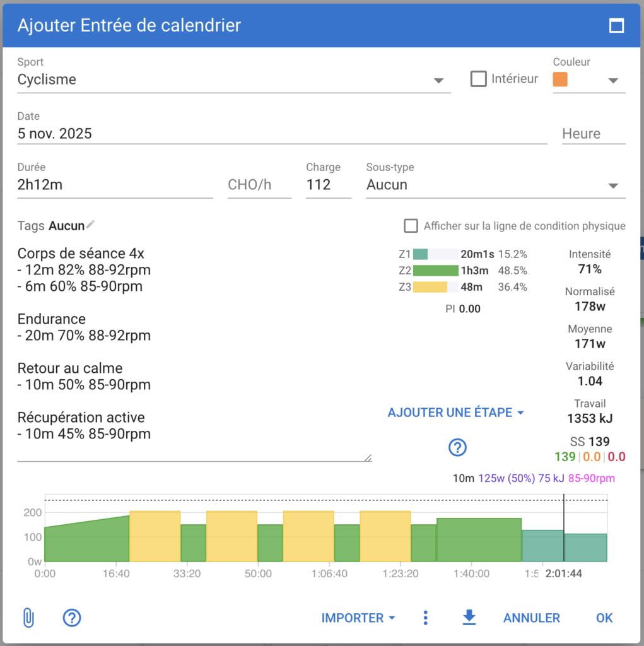Click the first yellow interval block in chart

(155, 536)
